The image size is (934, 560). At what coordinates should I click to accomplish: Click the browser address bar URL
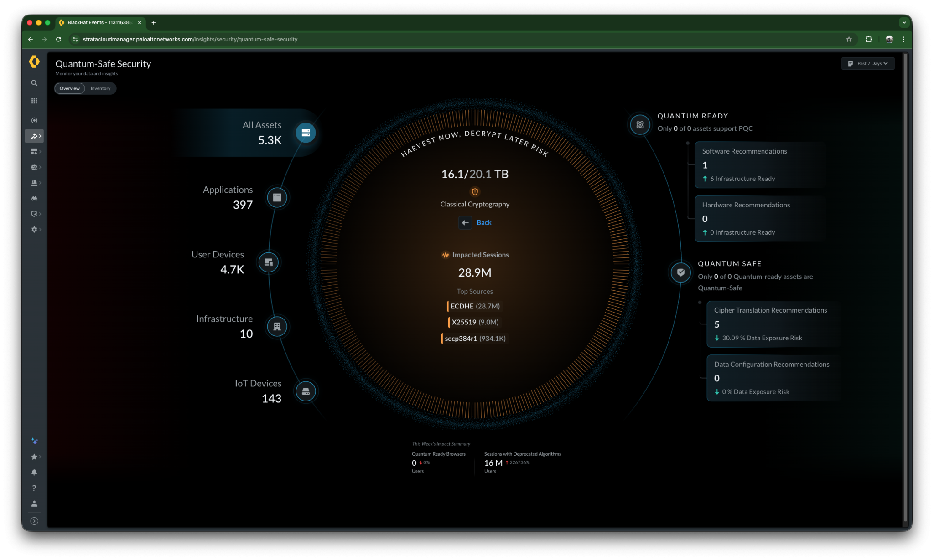(190, 39)
